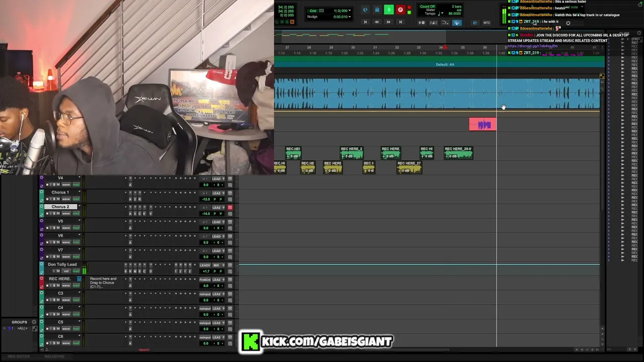Screen dimensions: 644x362
Task: Record-enable the V5 track
Action: point(47,228)
